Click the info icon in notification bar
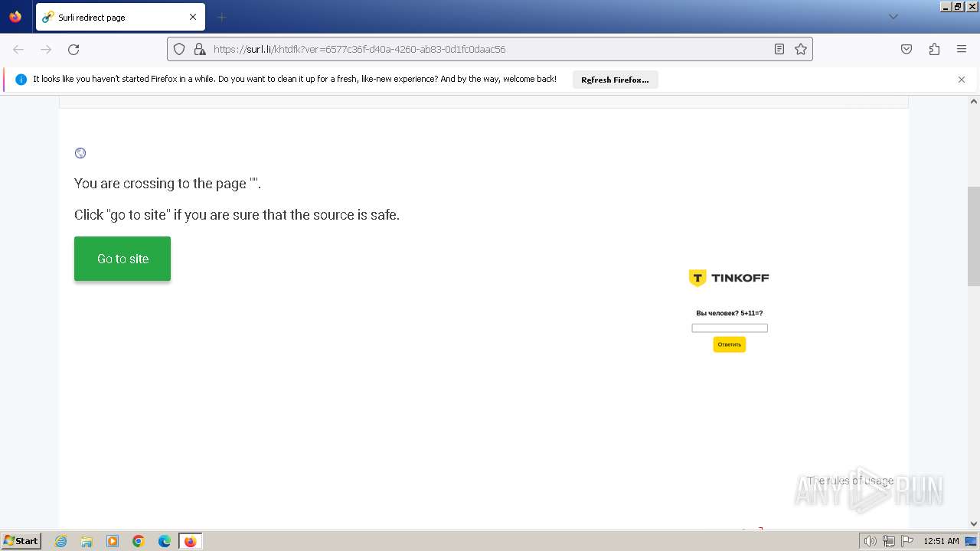This screenshot has height=551, width=980. pos(21,80)
